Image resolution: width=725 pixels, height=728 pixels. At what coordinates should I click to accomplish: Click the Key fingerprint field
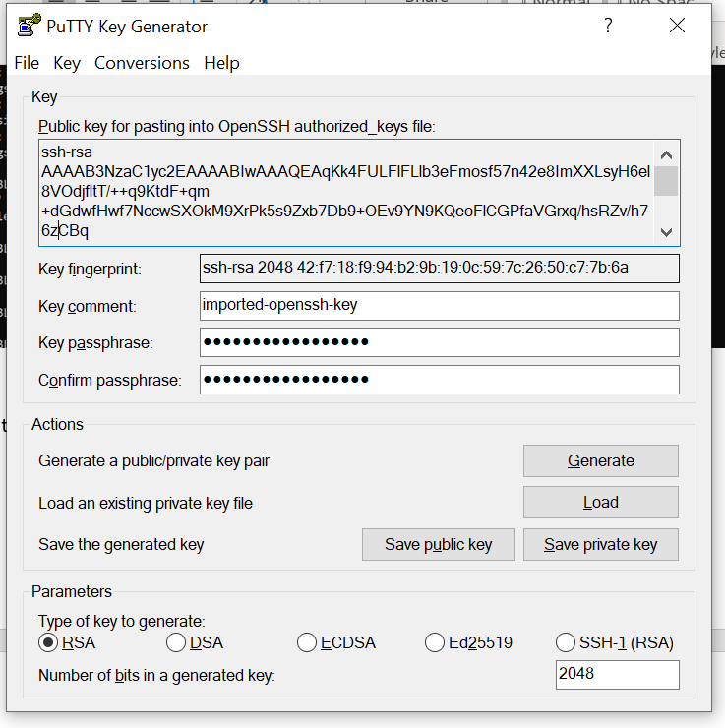pyautogui.click(x=440, y=269)
